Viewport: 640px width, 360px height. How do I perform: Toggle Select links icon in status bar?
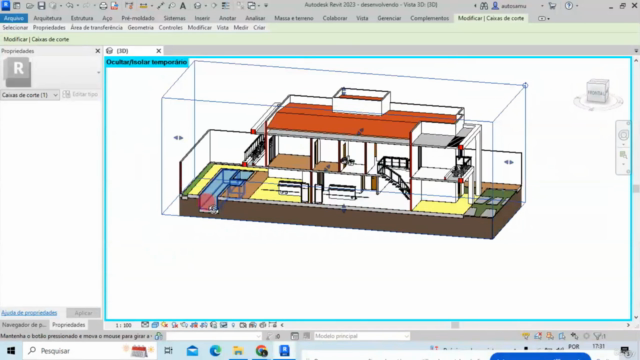pos(526,336)
